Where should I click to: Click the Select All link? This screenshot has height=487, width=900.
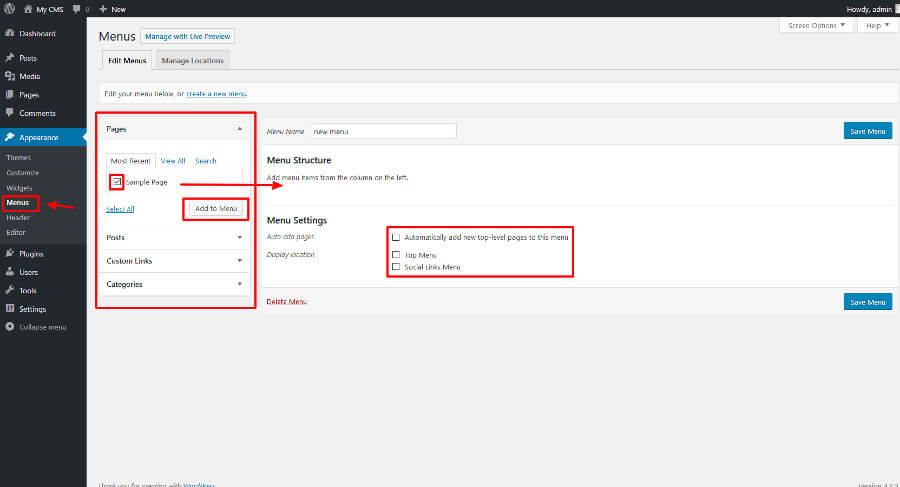(120, 209)
